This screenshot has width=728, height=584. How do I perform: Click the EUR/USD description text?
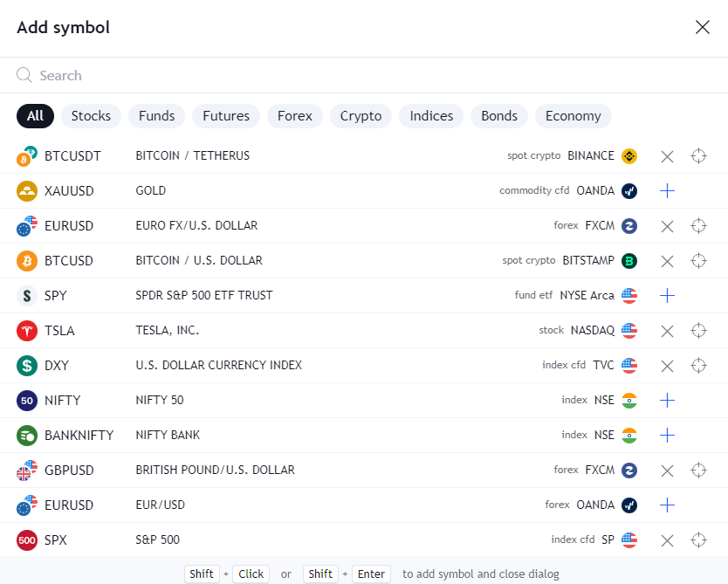click(161, 505)
